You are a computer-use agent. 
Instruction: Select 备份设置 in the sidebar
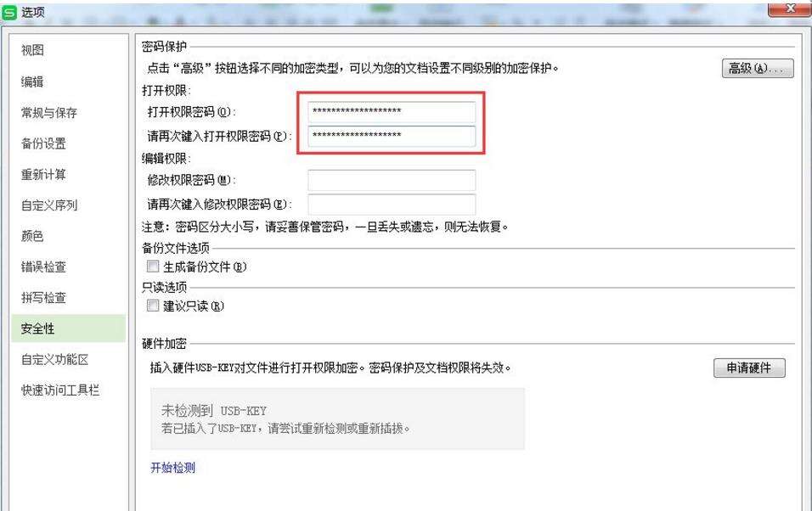[x=43, y=143]
